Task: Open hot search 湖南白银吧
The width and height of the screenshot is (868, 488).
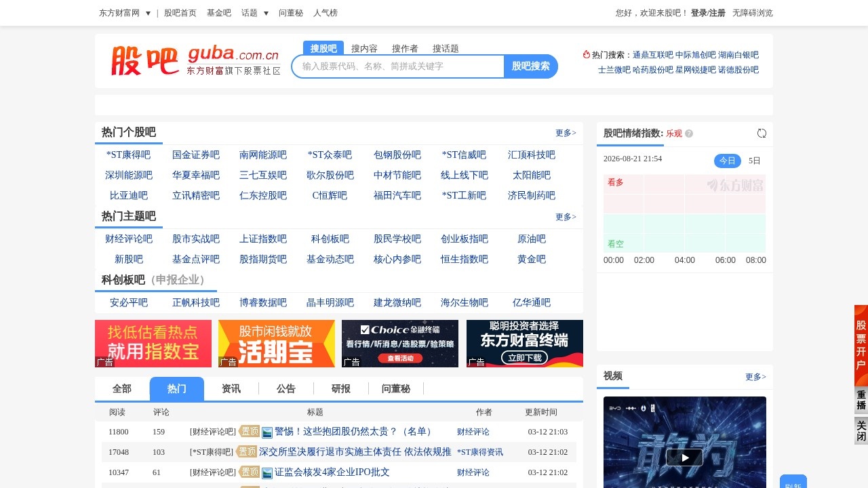Action: pos(738,55)
